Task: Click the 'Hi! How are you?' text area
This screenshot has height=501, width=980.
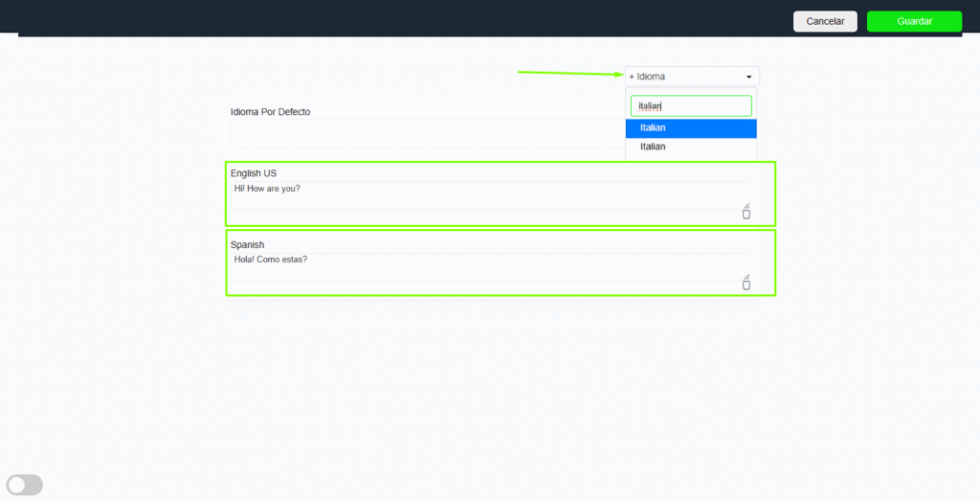Action: pyautogui.click(x=488, y=194)
